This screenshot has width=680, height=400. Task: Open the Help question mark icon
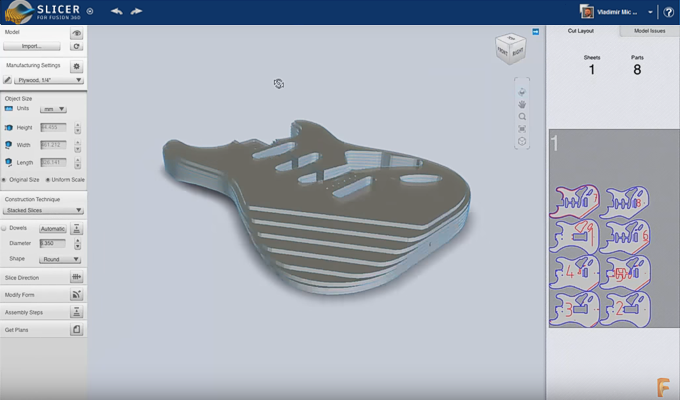668,12
